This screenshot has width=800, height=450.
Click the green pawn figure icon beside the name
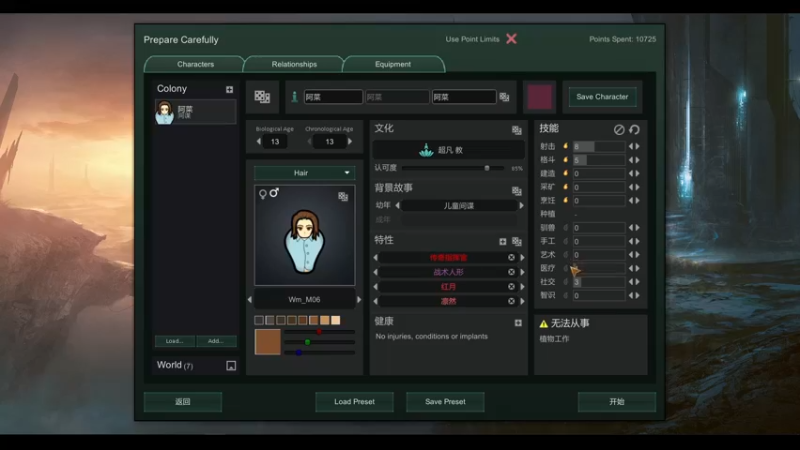tap(294, 96)
